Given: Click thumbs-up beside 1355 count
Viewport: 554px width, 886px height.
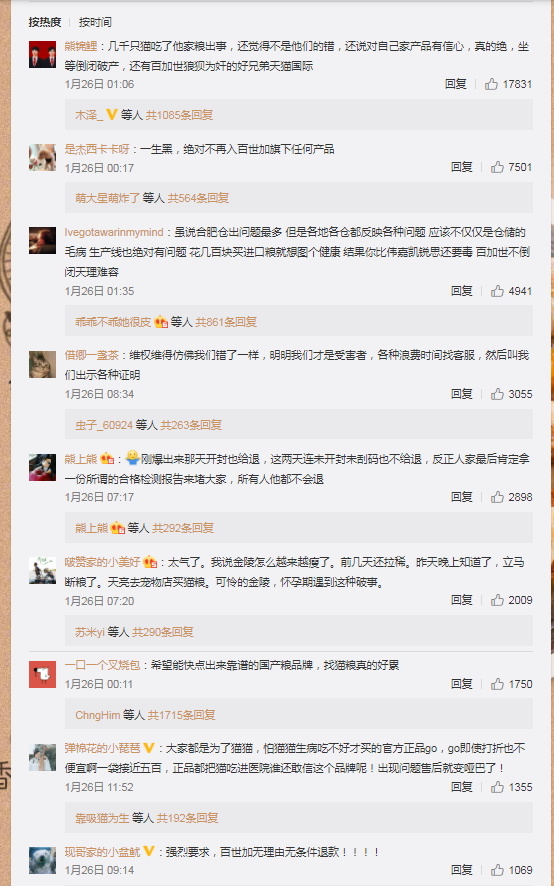Looking at the screenshot, I should [x=497, y=787].
